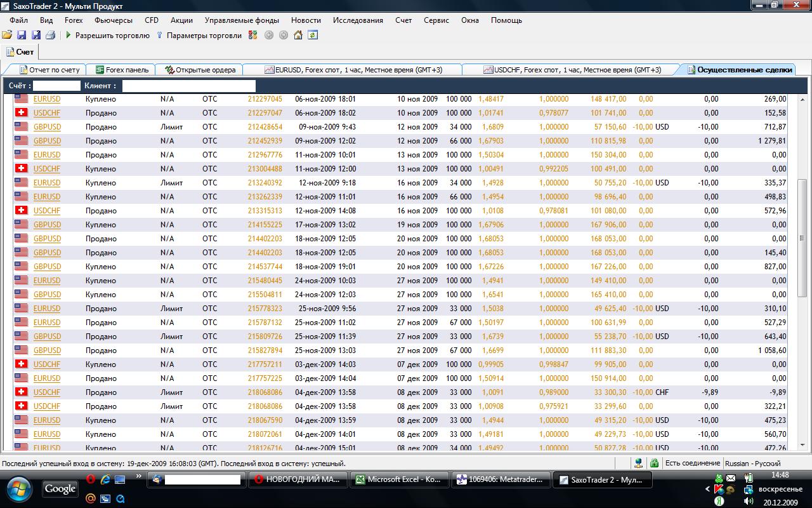Open the Сервис menu

(x=436, y=20)
